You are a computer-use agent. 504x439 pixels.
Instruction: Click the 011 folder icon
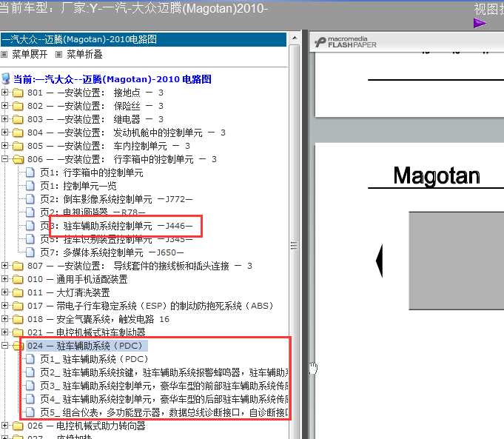18,292
